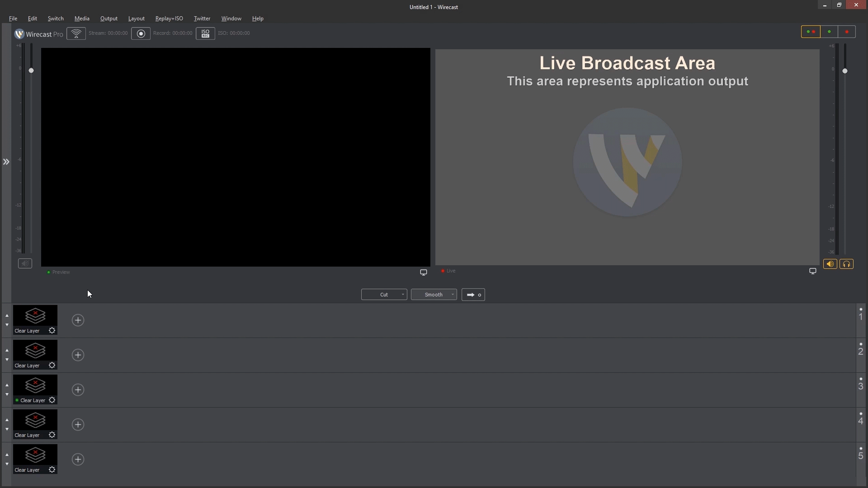Click the ISO recording icon

point(205,33)
